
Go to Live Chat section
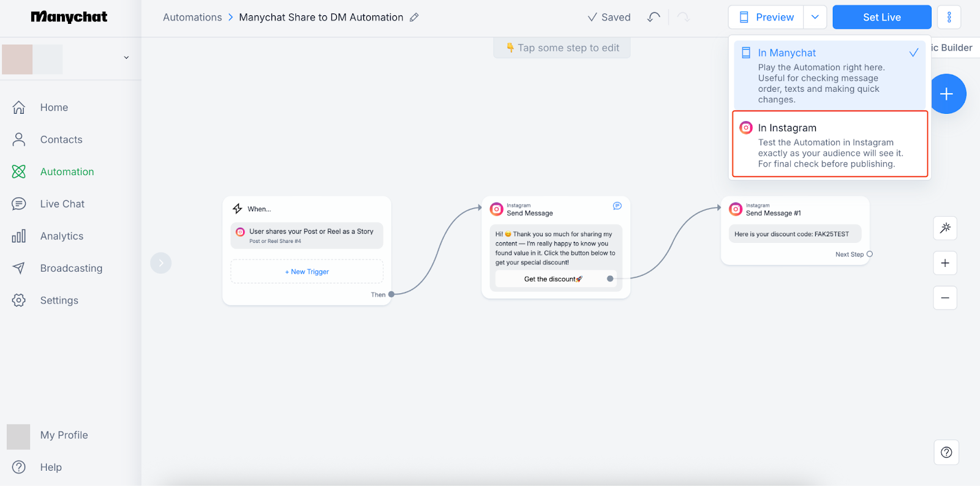(x=62, y=204)
